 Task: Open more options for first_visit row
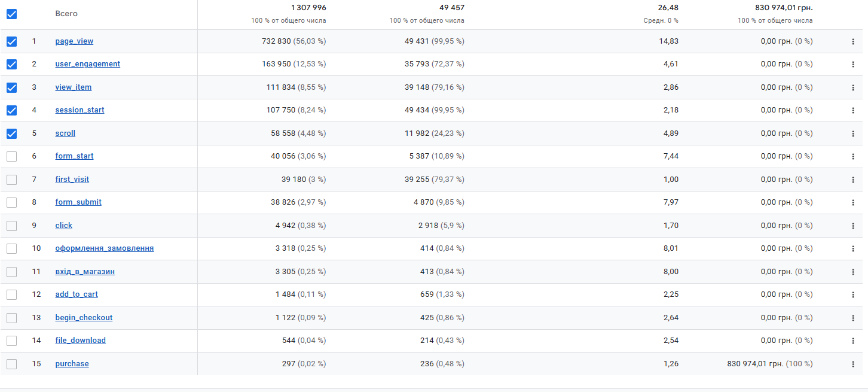tap(853, 180)
